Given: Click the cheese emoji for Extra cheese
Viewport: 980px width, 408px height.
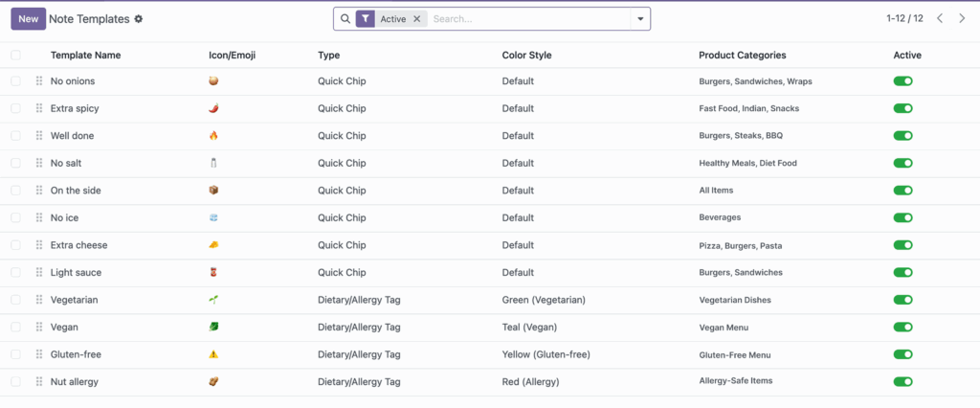Looking at the screenshot, I should point(213,245).
